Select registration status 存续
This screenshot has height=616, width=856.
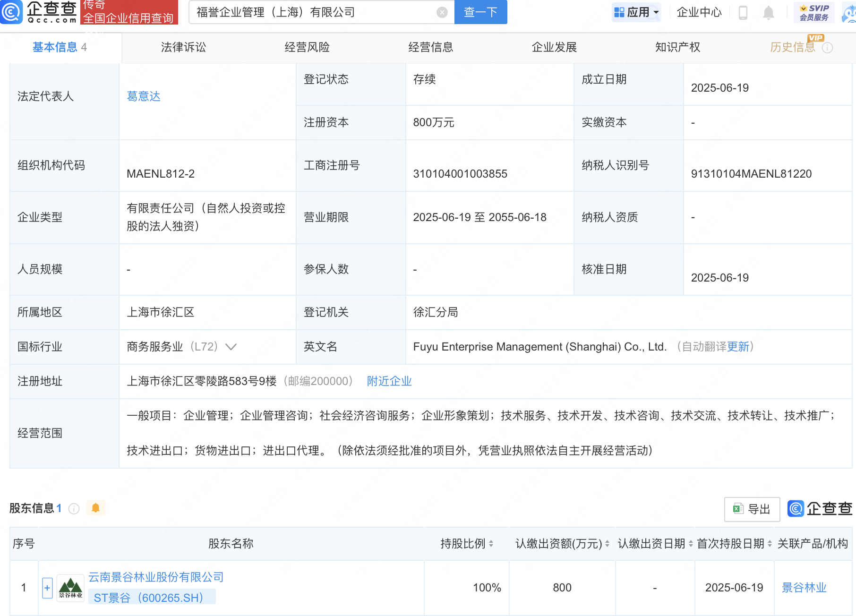point(424,79)
